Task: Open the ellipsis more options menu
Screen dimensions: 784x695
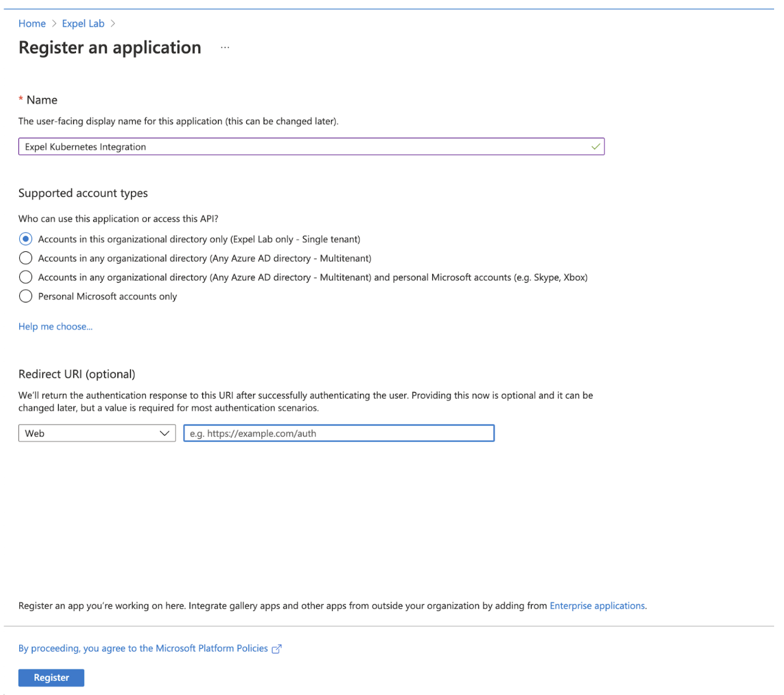Action: click(225, 48)
